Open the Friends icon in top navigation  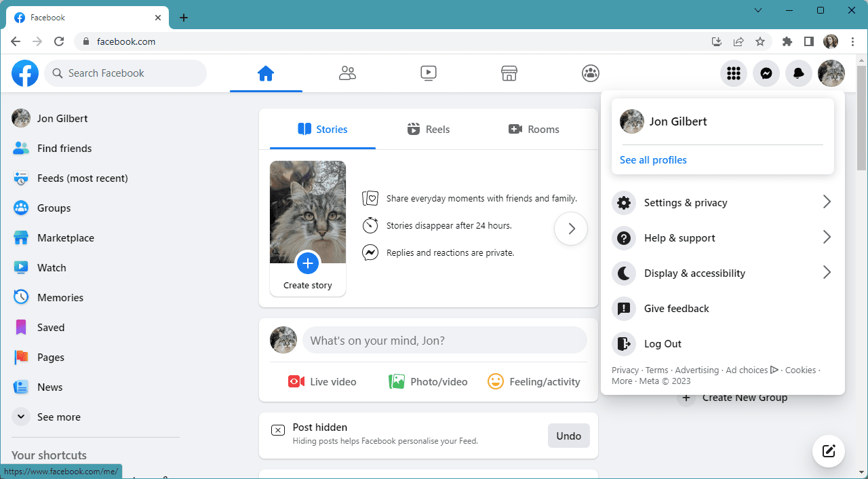(347, 73)
